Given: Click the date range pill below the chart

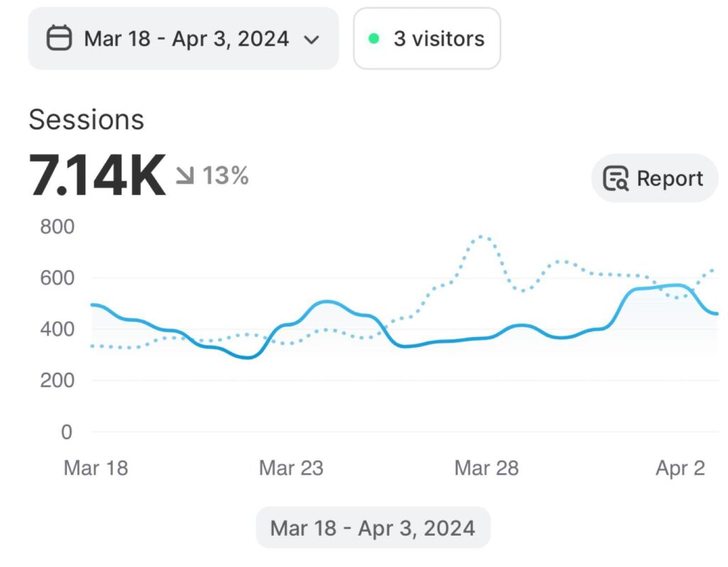Looking at the screenshot, I should click(x=373, y=528).
